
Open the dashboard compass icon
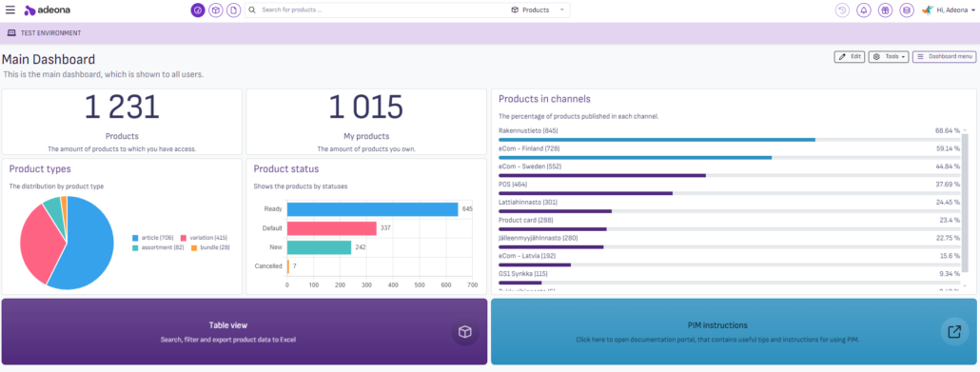tap(198, 10)
